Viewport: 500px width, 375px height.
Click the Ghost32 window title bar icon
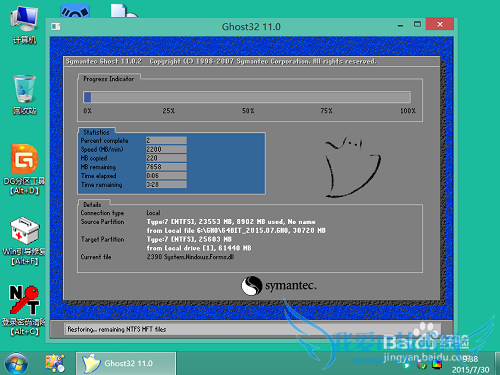coord(56,26)
